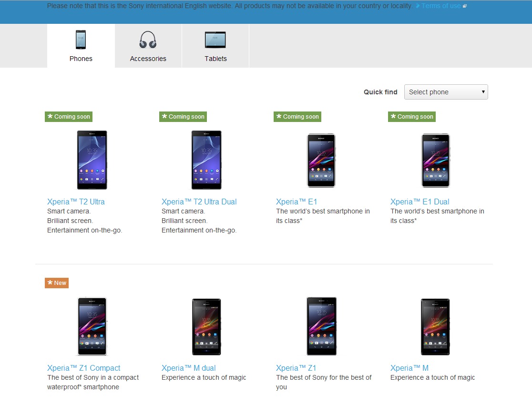Click Coming soon badge above T2 Ultra Dual

coord(183,117)
